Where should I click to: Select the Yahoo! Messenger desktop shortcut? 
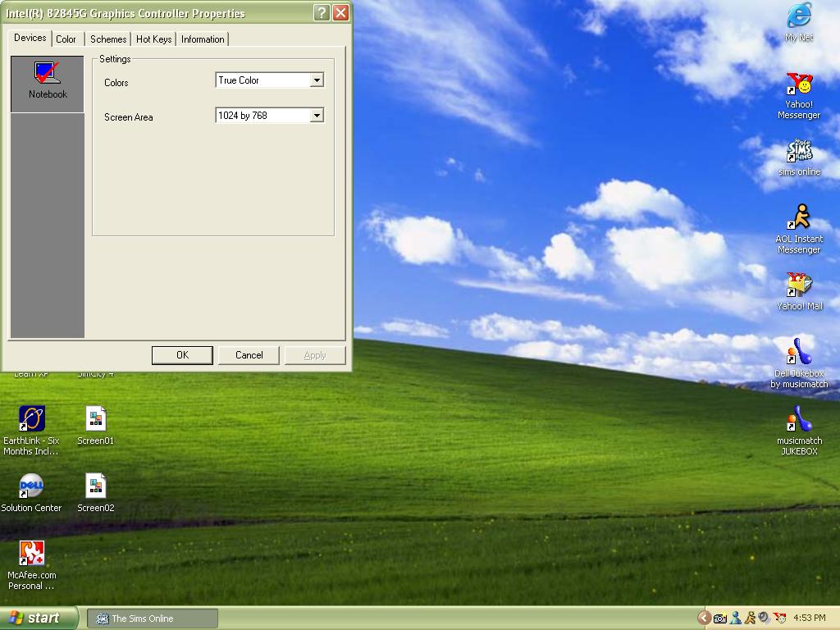pyautogui.click(x=799, y=97)
